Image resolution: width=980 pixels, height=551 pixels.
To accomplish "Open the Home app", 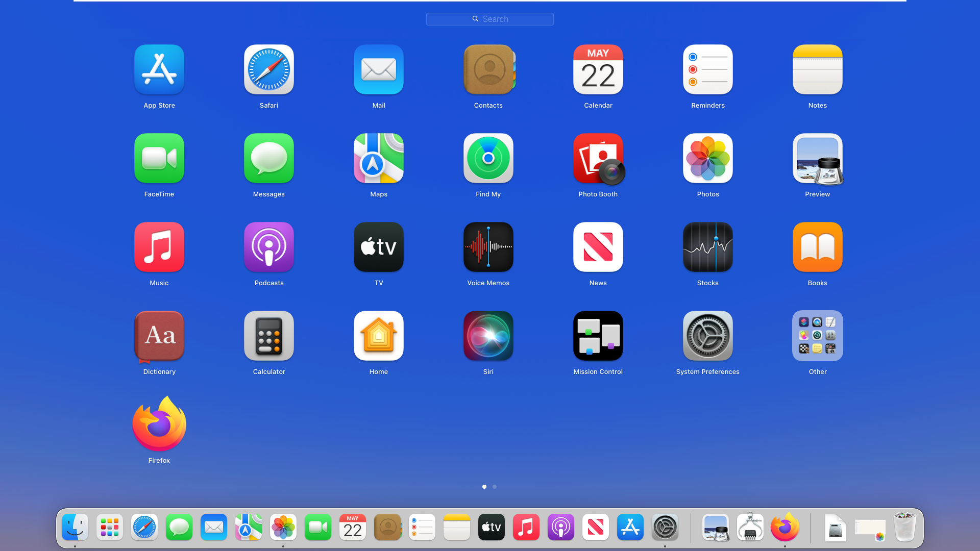I will [x=378, y=336].
